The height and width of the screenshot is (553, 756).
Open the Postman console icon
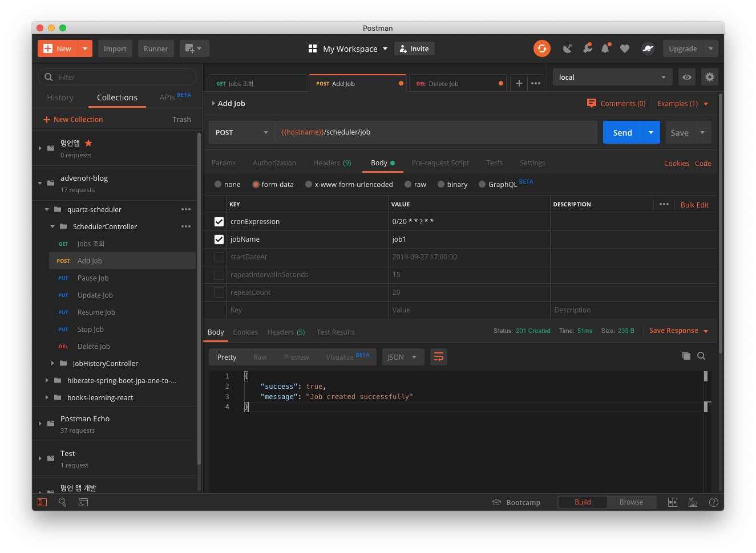(83, 502)
